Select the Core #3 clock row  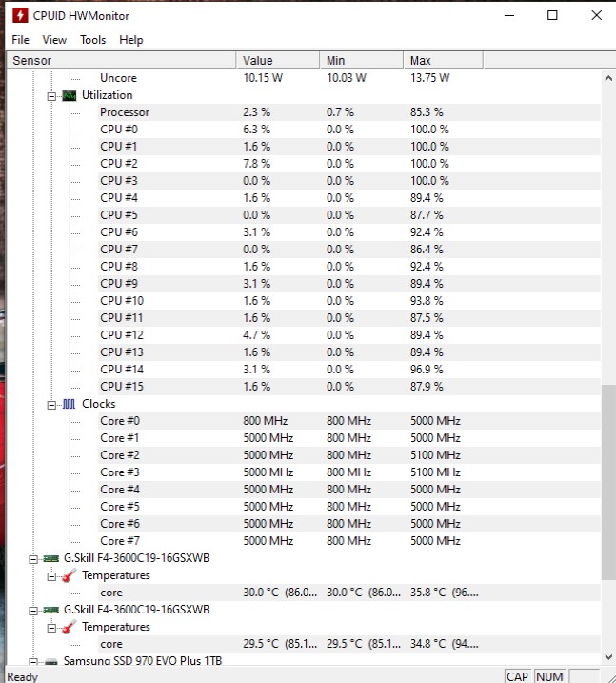click(x=349, y=472)
